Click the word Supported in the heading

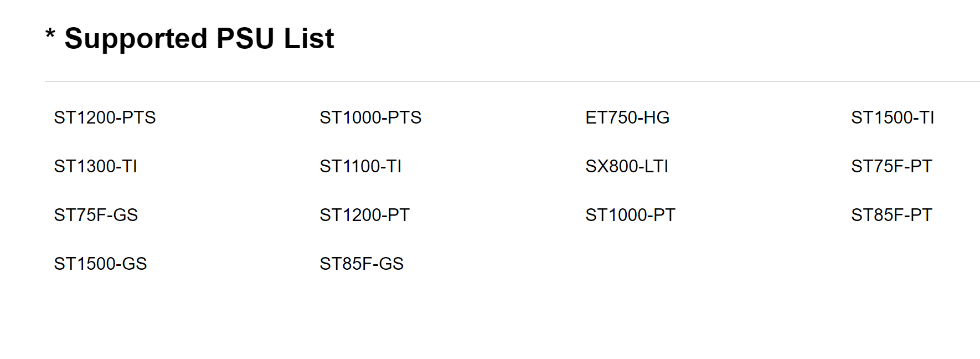(136, 39)
